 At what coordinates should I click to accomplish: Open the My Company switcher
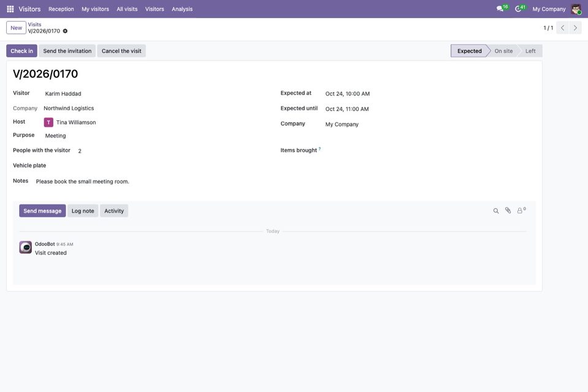[x=549, y=9]
